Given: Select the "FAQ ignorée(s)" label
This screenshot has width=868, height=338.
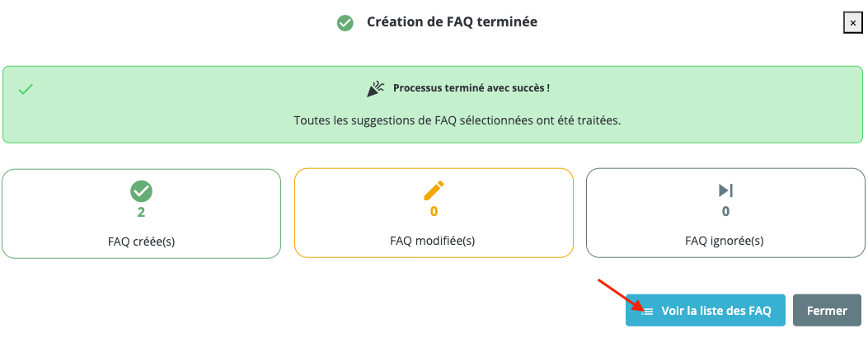Looking at the screenshot, I should pyautogui.click(x=725, y=241).
